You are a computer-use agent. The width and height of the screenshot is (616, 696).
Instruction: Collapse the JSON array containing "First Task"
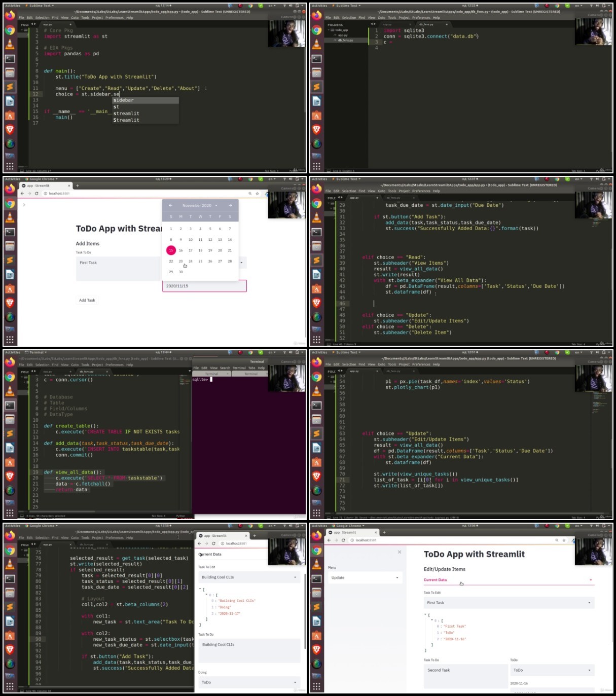point(425,615)
